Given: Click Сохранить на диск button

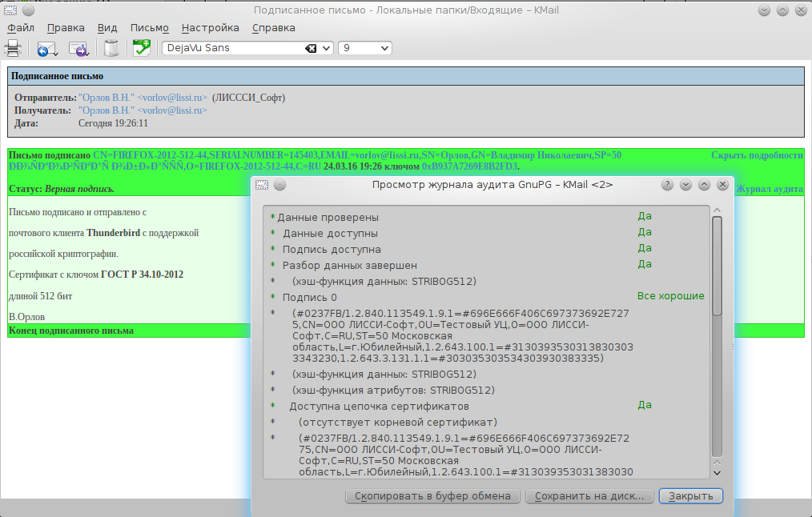Looking at the screenshot, I should click(589, 495).
